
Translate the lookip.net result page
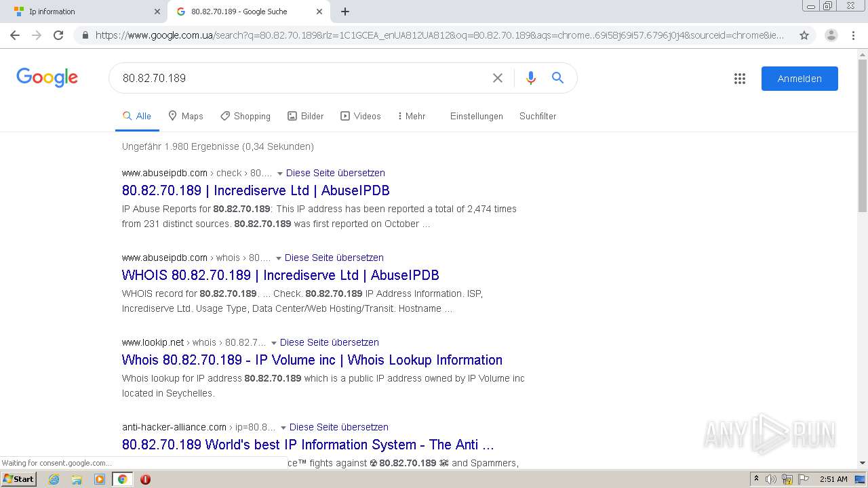[x=330, y=342]
